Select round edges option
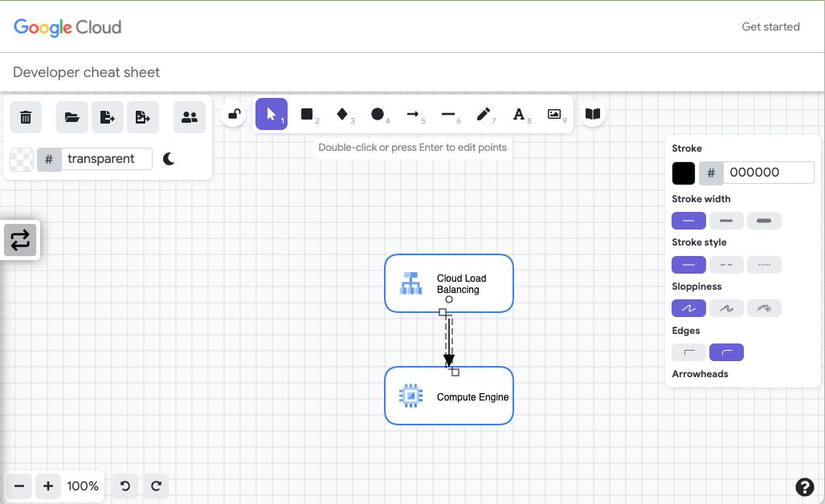This screenshot has height=504, width=825. pyautogui.click(x=726, y=352)
